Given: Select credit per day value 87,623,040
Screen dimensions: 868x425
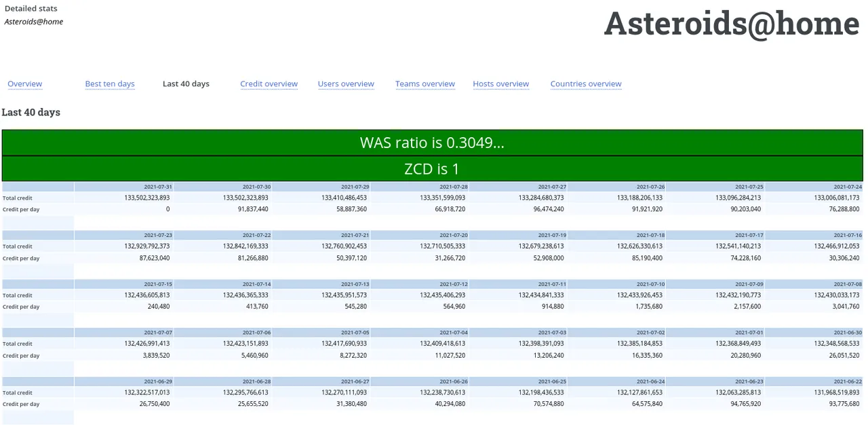Looking at the screenshot, I should pos(155,258).
